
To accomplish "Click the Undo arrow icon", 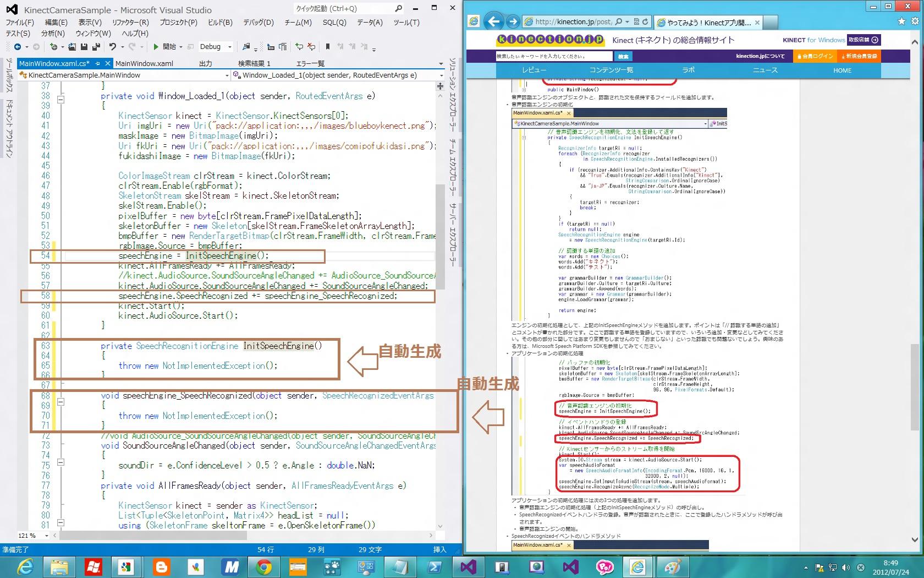I will point(113,47).
